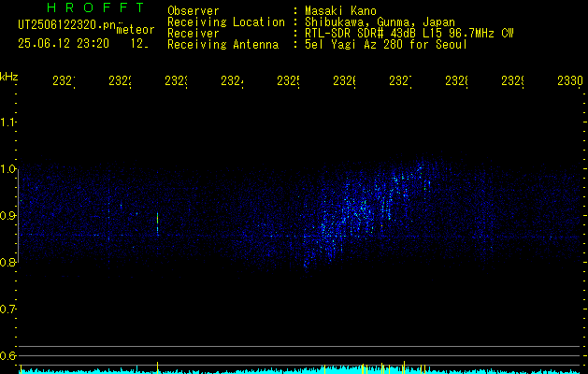Click the 1.1 frequency axis label
The image size is (588, 374).
(7, 122)
